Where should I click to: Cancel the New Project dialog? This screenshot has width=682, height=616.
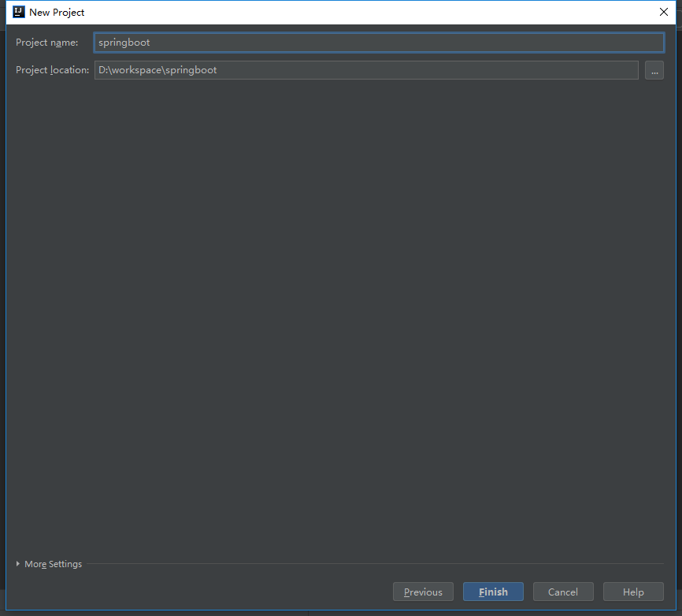point(563,592)
